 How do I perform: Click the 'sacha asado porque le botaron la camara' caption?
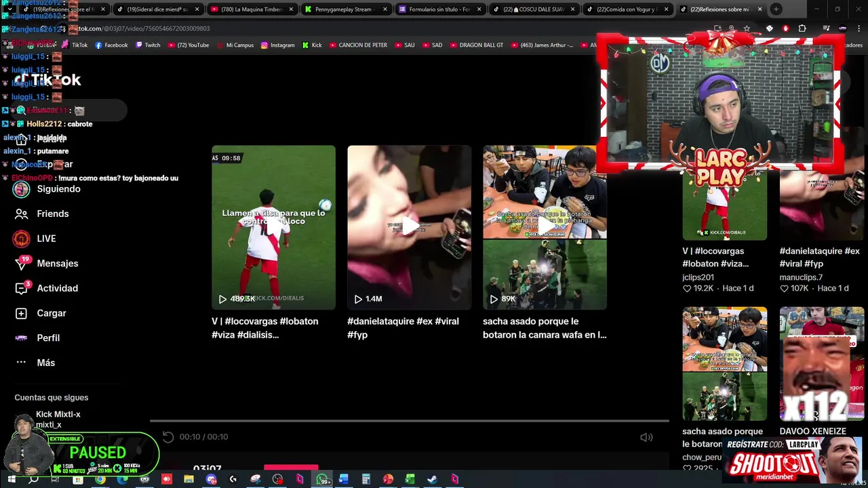pyautogui.click(x=545, y=328)
